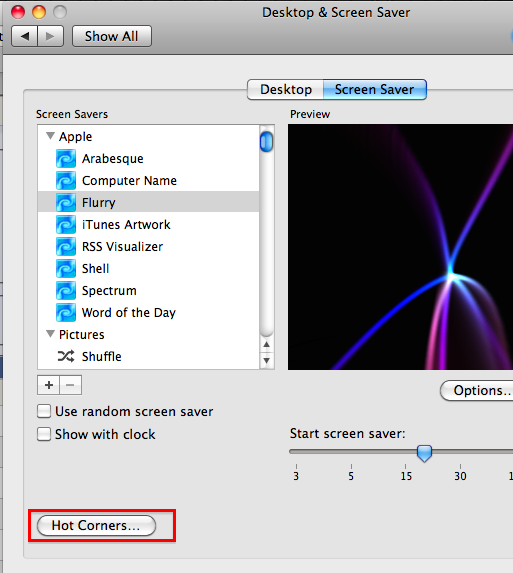Click the Shell screen saver icon
The width and height of the screenshot is (513, 573).
(x=66, y=269)
